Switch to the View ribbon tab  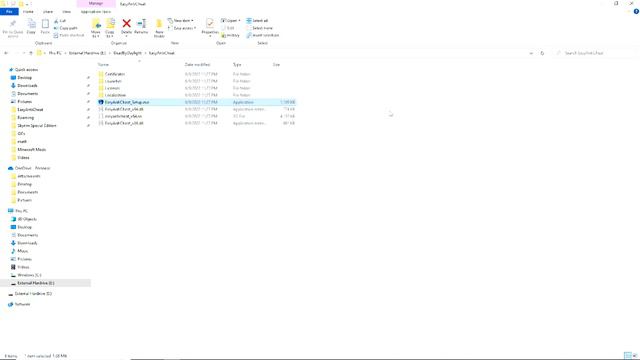[67, 12]
